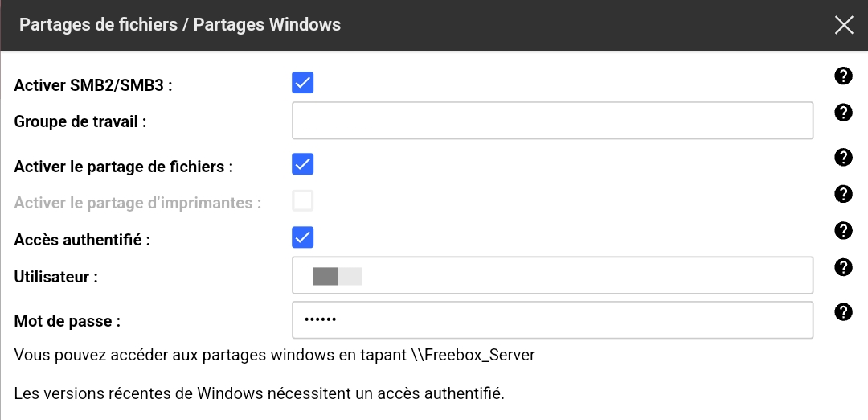Open help for Groupe de travail
This screenshot has width=868, height=420.
[843, 113]
